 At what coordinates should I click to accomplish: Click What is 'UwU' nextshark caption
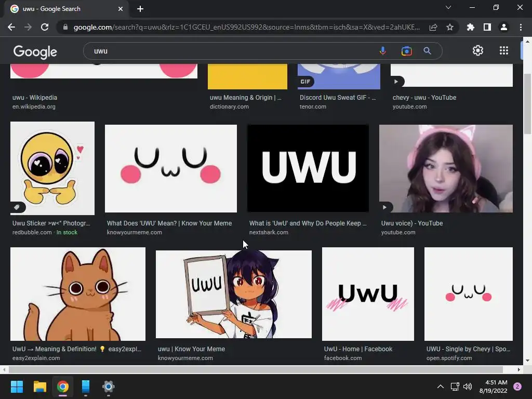pos(308,223)
